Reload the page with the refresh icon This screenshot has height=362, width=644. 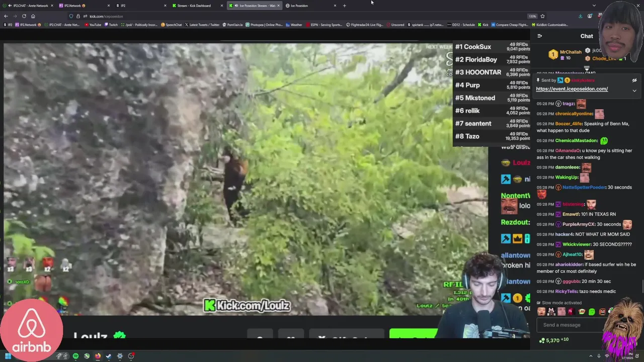point(24,16)
